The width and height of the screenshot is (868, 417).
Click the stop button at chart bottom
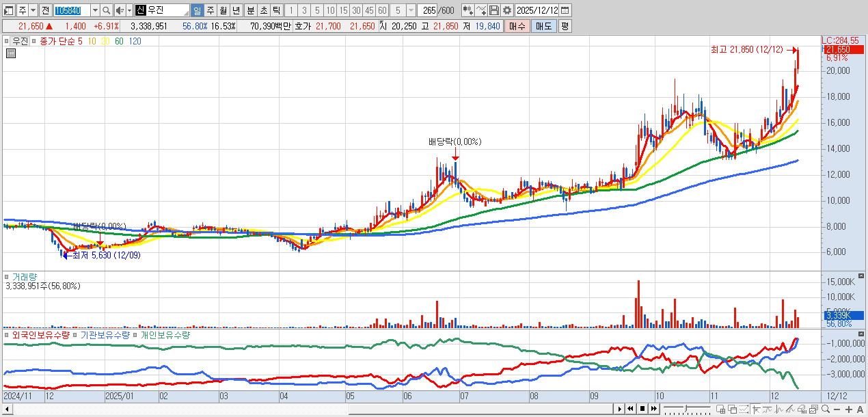click(x=642, y=409)
